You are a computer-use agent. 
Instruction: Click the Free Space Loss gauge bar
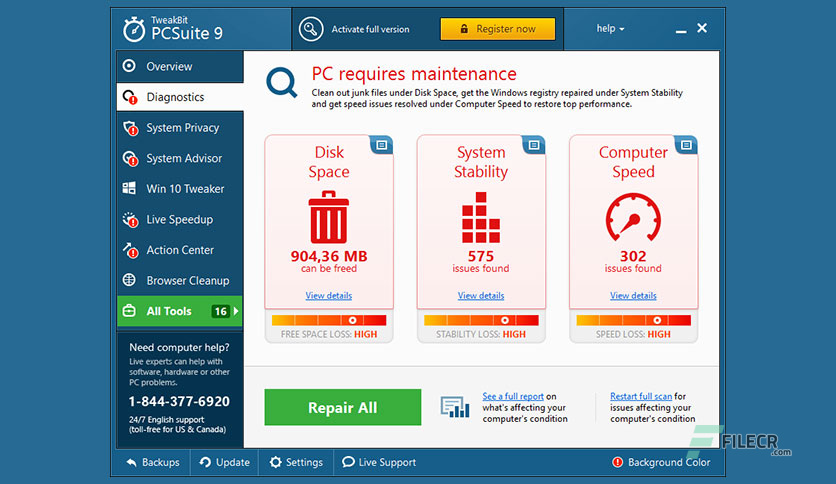[x=329, y=320]
